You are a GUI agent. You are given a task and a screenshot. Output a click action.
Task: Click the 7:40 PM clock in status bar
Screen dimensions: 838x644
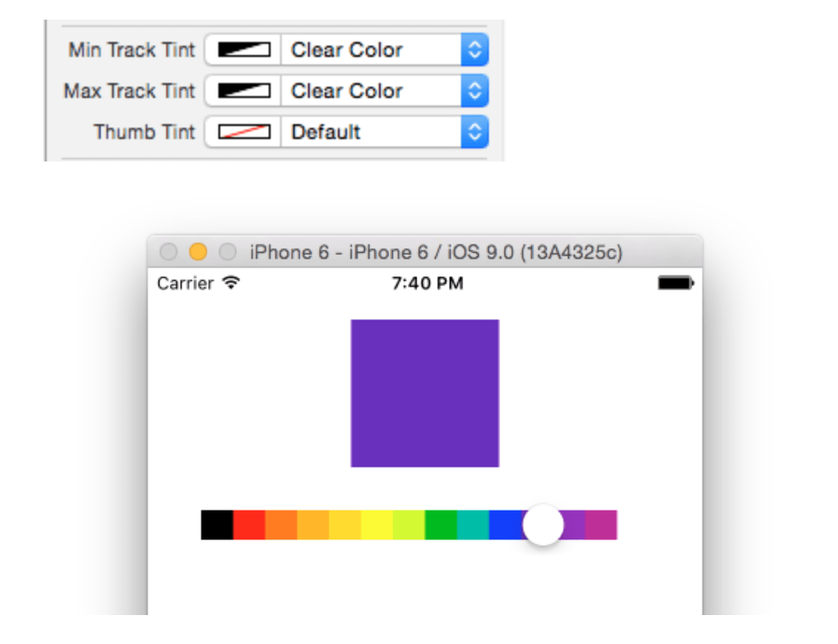(x=427, y=283)
